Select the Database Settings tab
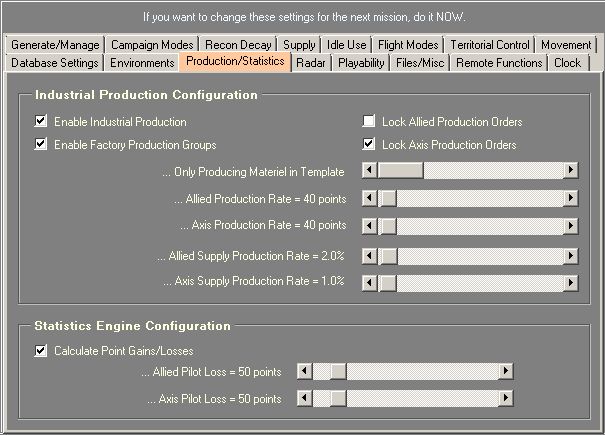Screen dimensions: 605x435 tap(55, 62)
